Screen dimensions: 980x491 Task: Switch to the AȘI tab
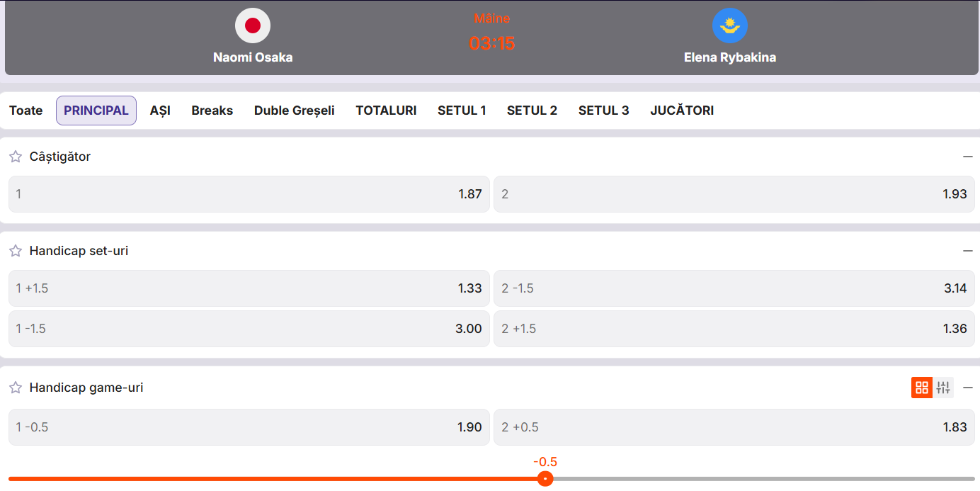160,111
